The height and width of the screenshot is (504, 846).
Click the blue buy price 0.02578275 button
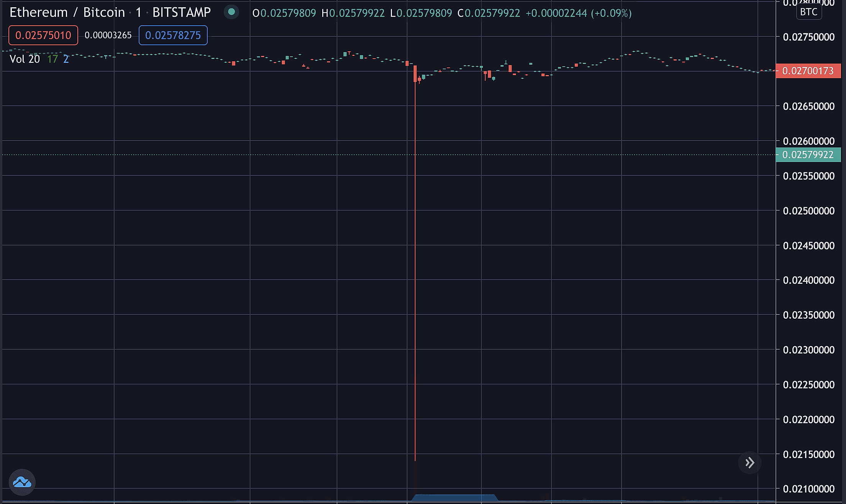[173, 35]
